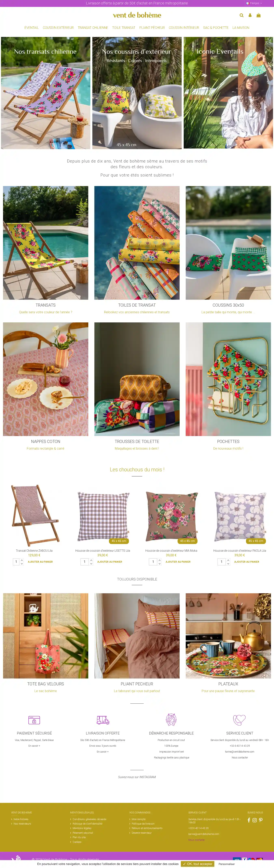274x868 pixels.
Task: Open the Instagram icon in footer
Action: click(x=255, y=820)
